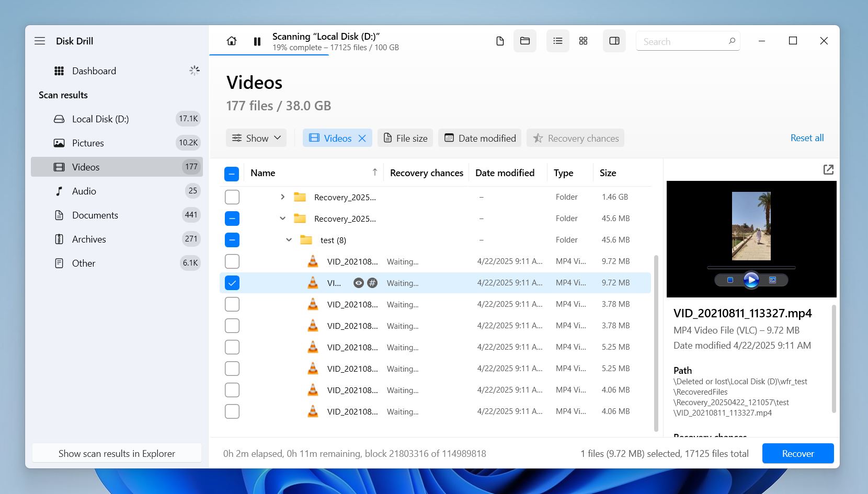Collapse the expanded Recovery_2025 folder (45.6 MB)
The height and width of the screenshot is (494, 868).
[x=282, y=219]
